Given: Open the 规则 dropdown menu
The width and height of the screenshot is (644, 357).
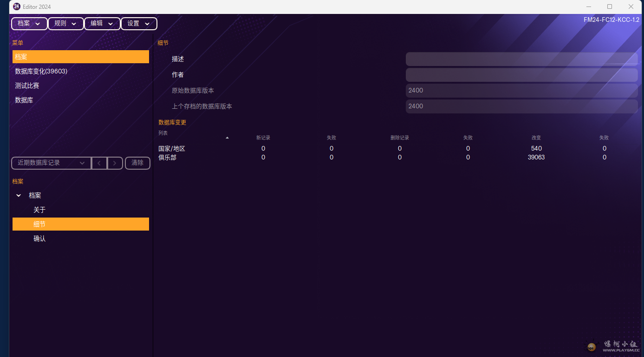Looking at the screenshot, I should point(65,24).
